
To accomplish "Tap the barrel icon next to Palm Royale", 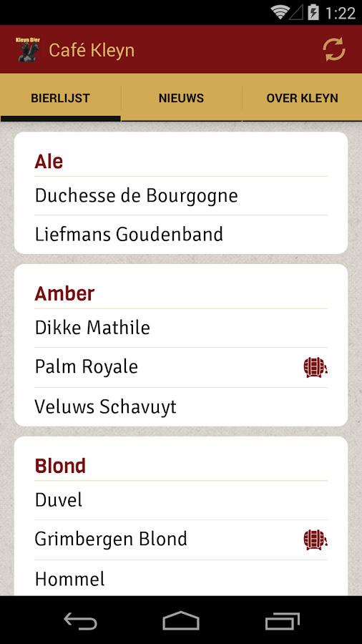I will click(315, 367).
